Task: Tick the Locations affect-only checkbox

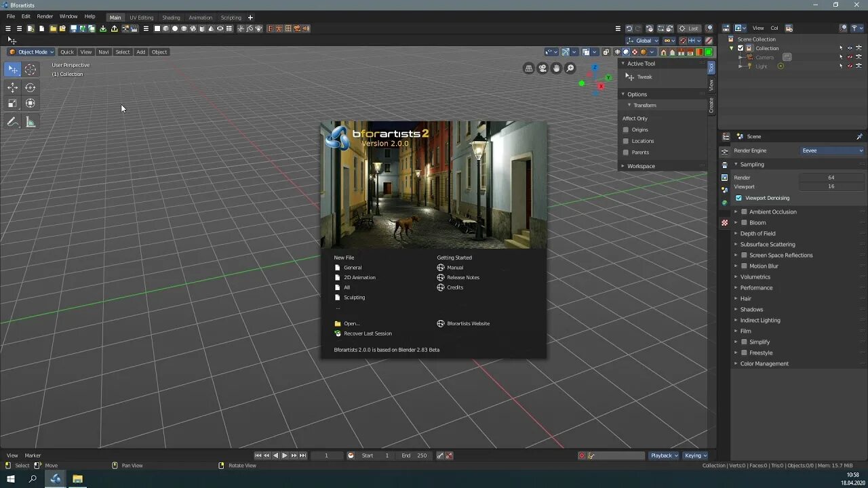Action: (x=626, y=141)
